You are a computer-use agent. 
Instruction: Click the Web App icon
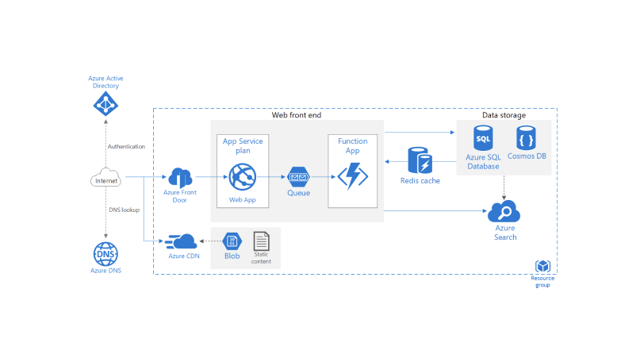[242, 176]
